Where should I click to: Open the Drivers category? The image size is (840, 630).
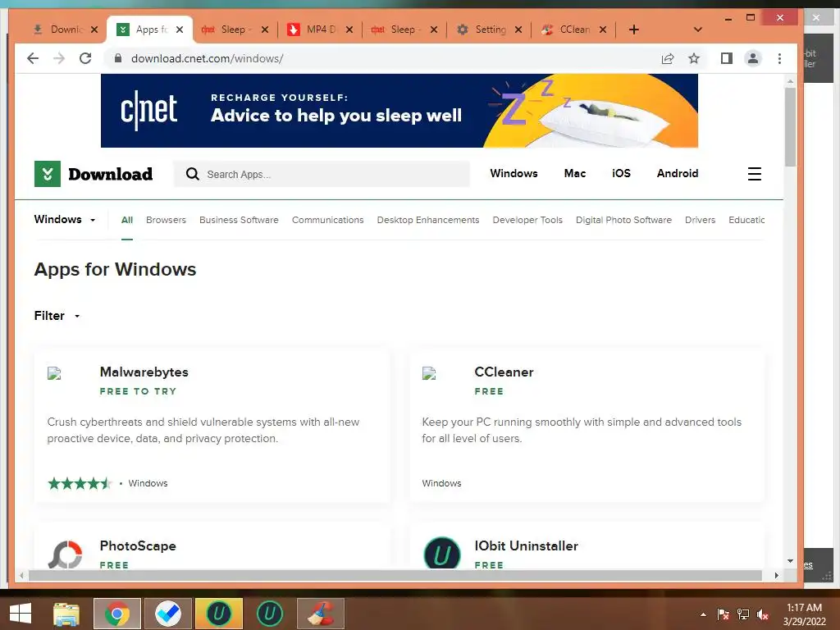(701, 220)
